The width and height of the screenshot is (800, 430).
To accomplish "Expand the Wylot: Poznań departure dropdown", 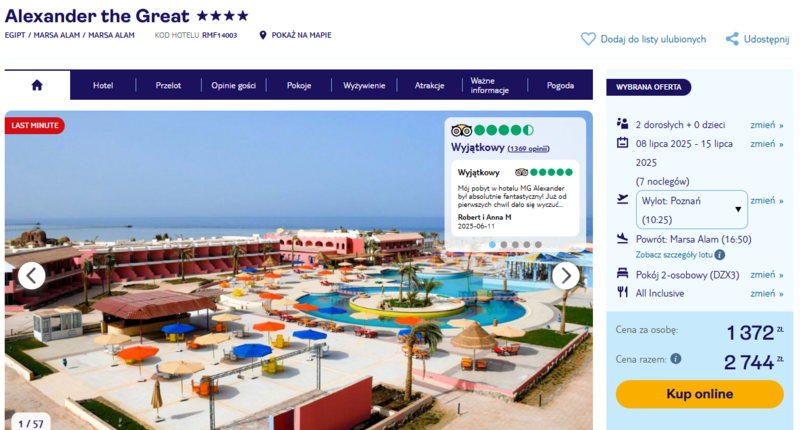I will (x=691, y=210).
